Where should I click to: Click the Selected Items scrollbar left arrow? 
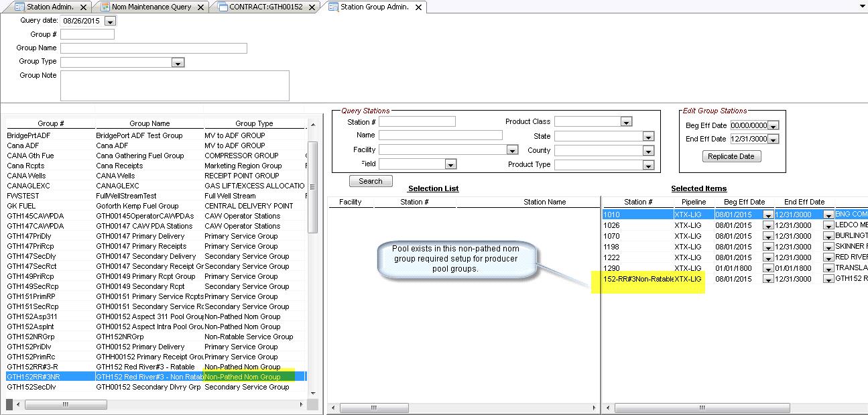(608, 408)
